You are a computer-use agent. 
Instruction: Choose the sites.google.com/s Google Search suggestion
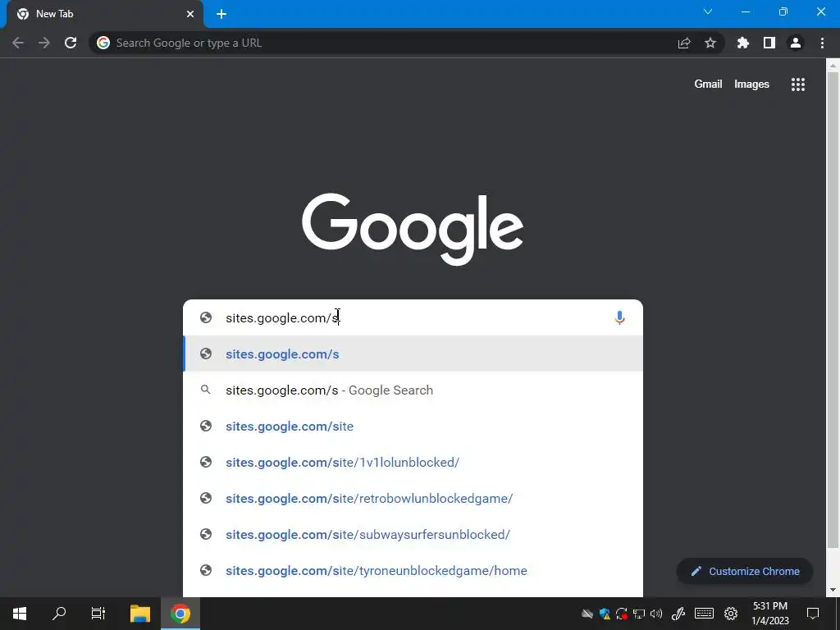(413, 390)
